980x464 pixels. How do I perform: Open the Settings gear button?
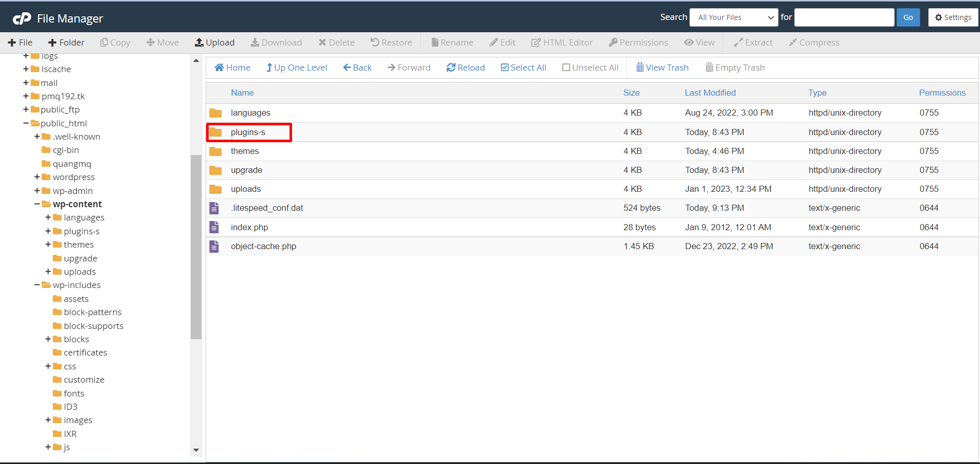953,17
